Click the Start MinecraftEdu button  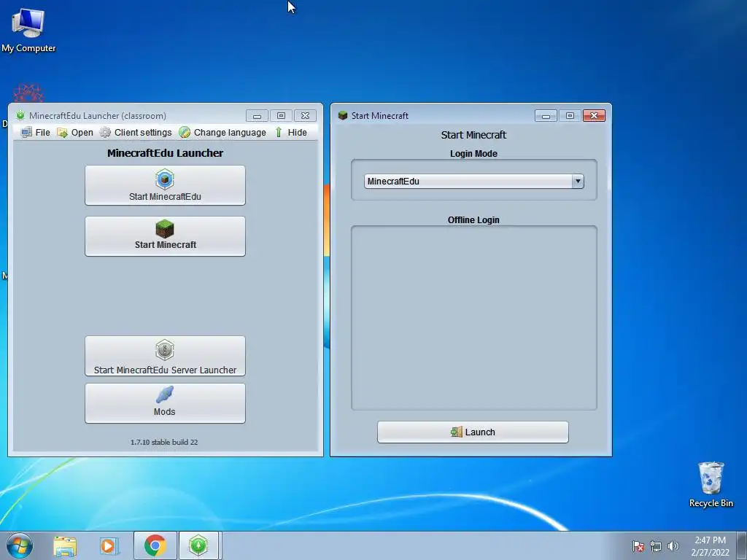coord(165,185)
